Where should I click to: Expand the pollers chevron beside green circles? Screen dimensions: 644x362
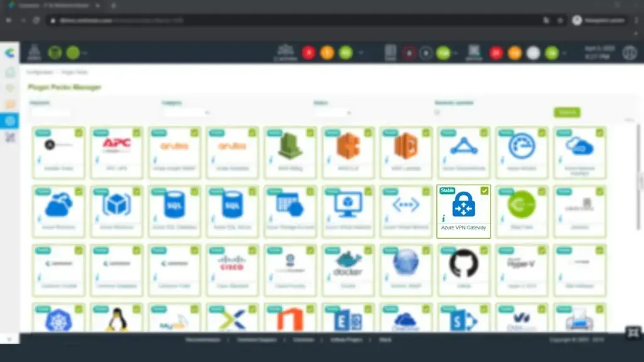85,53
